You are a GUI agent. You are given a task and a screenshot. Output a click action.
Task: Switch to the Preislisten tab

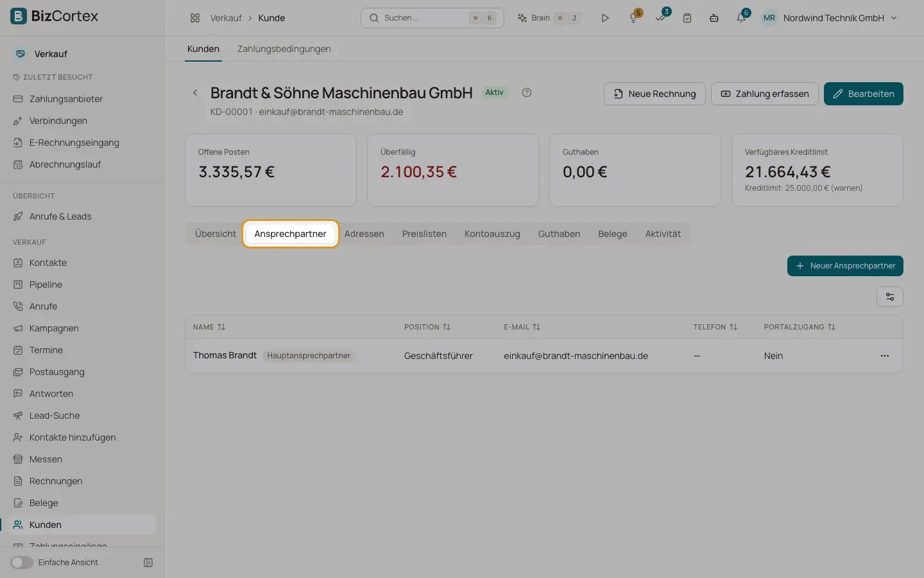[424, 234]
